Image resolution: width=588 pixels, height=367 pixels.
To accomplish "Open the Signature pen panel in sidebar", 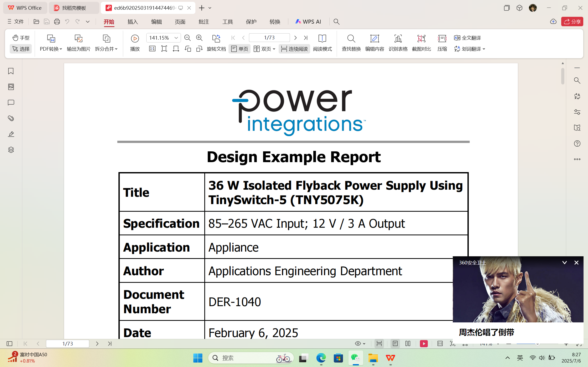I will tap(11, 134).
